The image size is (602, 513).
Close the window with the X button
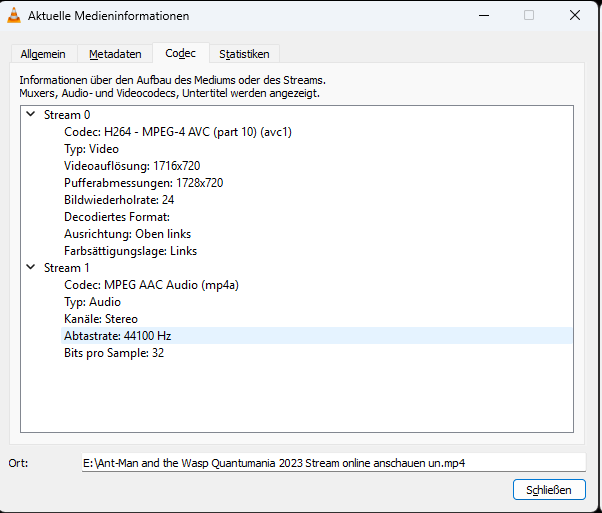pos(575,15)
